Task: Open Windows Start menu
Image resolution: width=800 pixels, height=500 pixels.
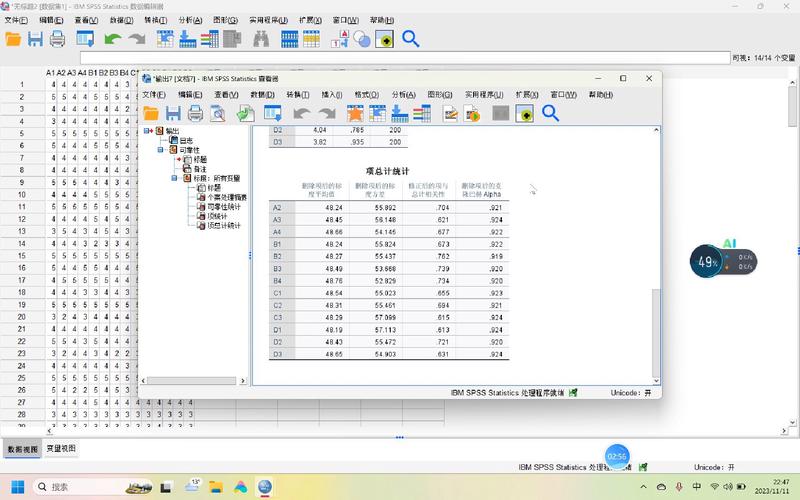Action: coord(18,487)
